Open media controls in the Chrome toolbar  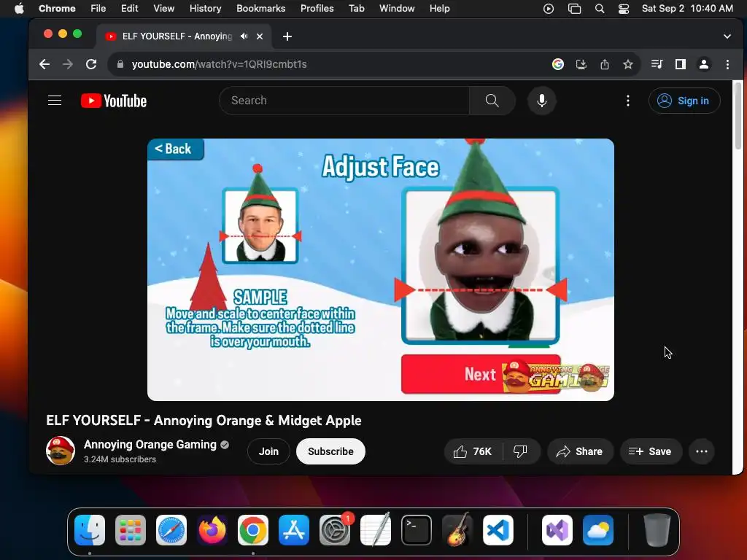coord(657,64)
